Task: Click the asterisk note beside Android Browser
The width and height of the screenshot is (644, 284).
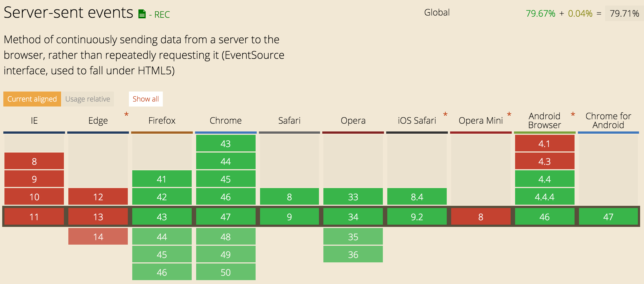Action: pyautogui.click(x=573, y=115)
